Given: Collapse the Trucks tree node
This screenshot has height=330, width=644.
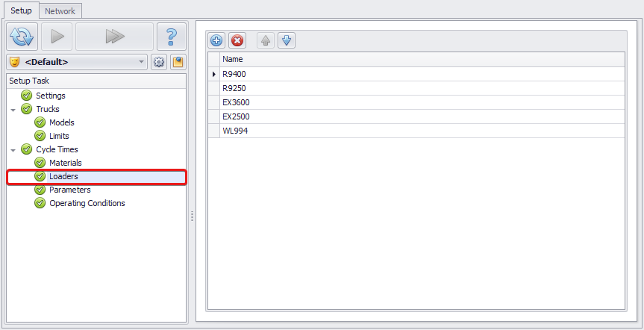Looking at the screenshot, I should 13,110.
